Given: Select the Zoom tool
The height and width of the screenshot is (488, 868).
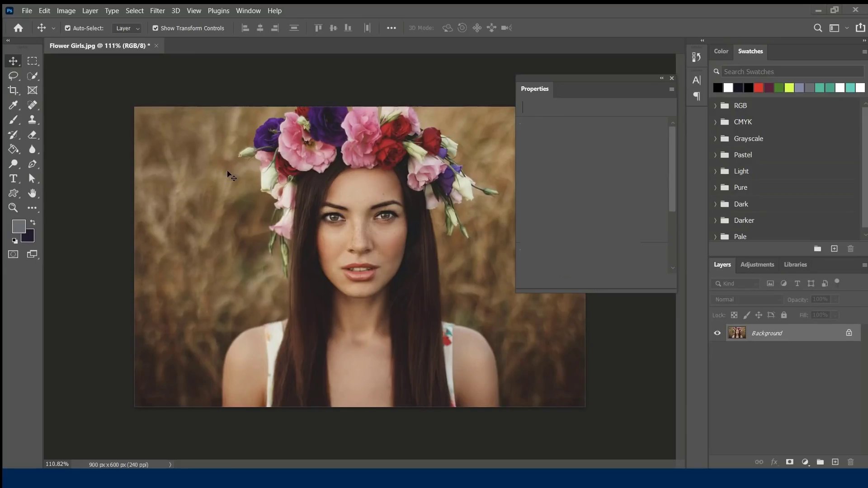Looking at the screenshot, I should pos(13,208).
